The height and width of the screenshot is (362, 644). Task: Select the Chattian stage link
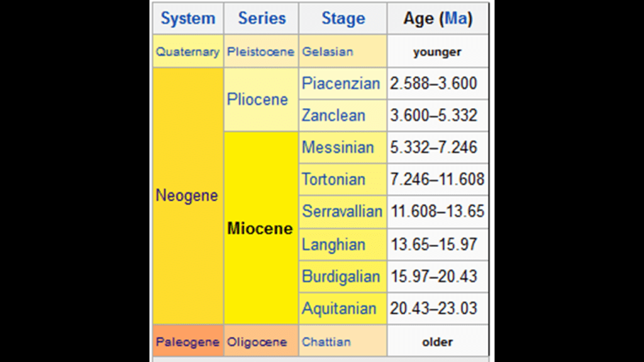click(x=326, y=343)
